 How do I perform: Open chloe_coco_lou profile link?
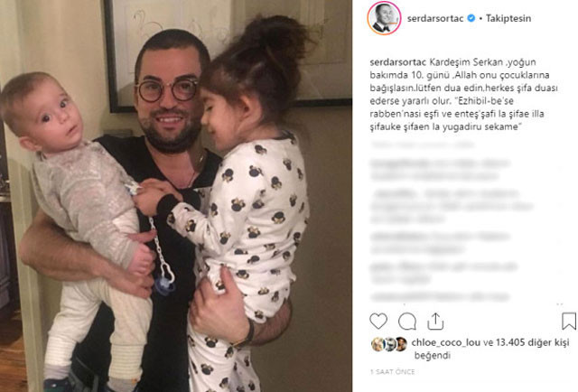coord(445,342)
